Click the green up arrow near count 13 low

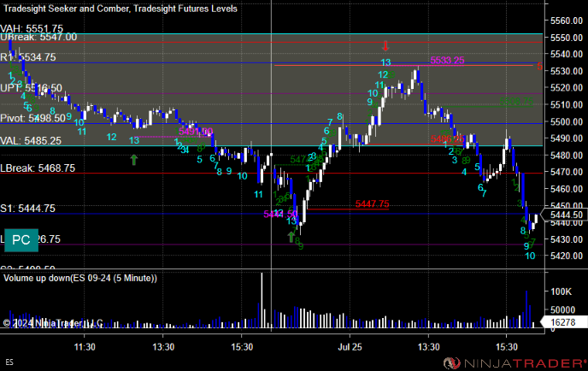(x=291, y=237)
